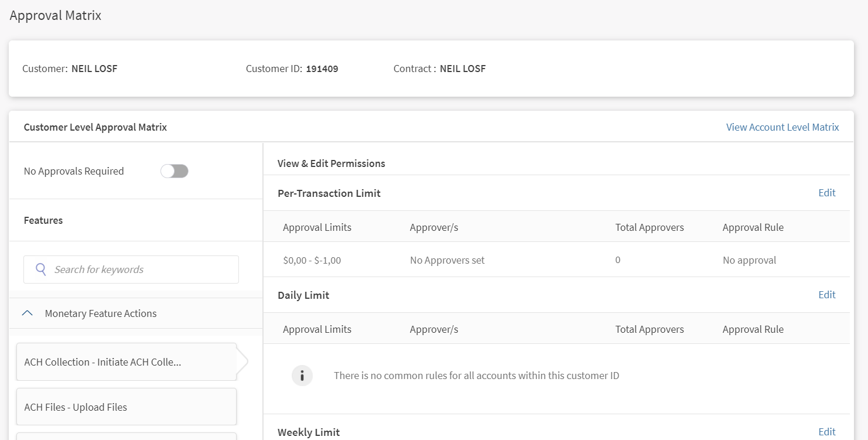Toggle the No Approvals Required switch
This screenshot has width=868, height=440.
[175, 171]
